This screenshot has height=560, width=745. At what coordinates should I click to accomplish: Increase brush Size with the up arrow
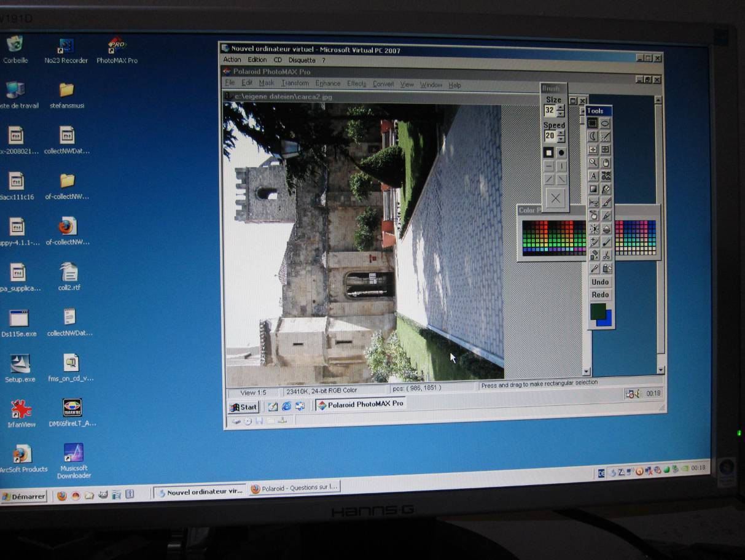coord(561,107)
